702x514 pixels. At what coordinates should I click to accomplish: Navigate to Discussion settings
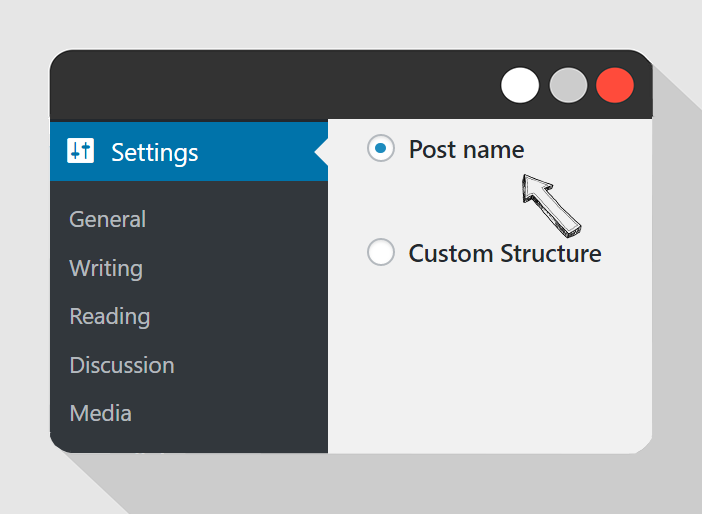[x=122, y=365]
